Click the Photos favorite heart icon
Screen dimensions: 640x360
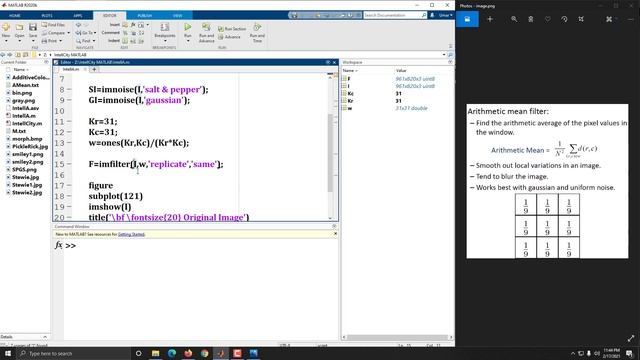click(x=547, y=19)
